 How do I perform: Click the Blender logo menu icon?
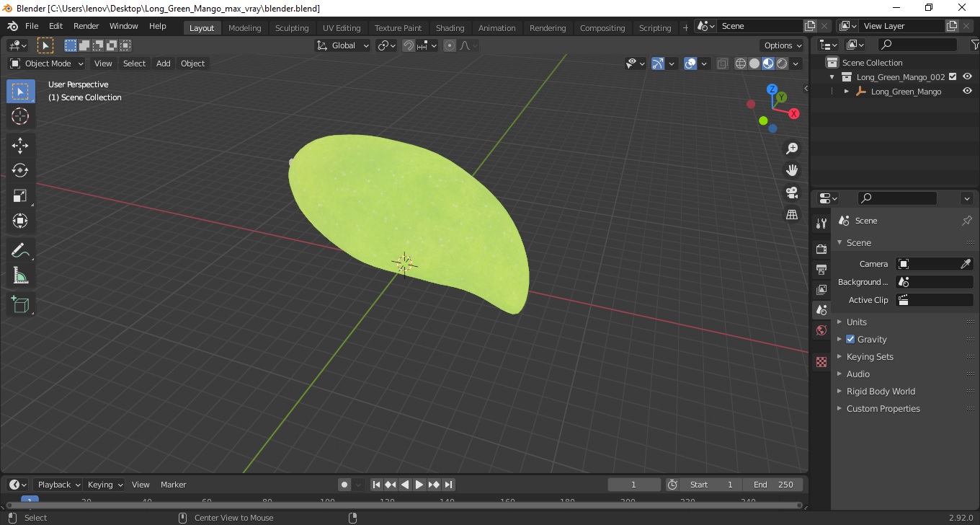[x=12, y=26]
